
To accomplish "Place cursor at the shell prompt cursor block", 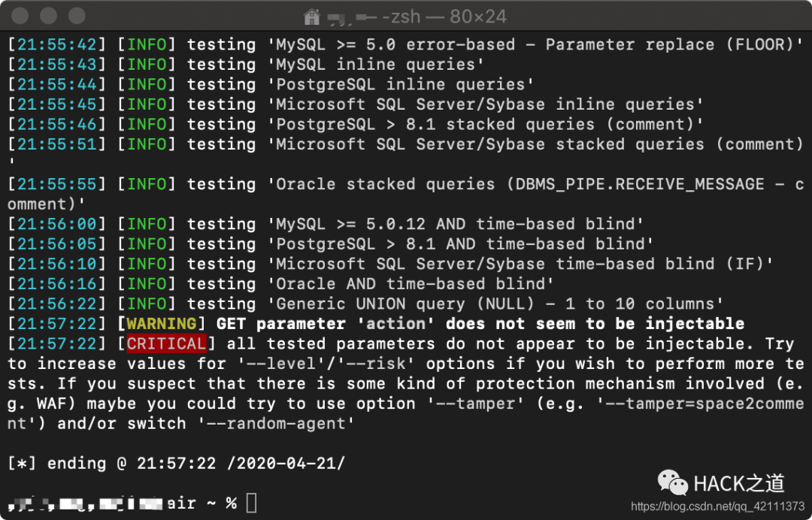I will coord(251,503).
